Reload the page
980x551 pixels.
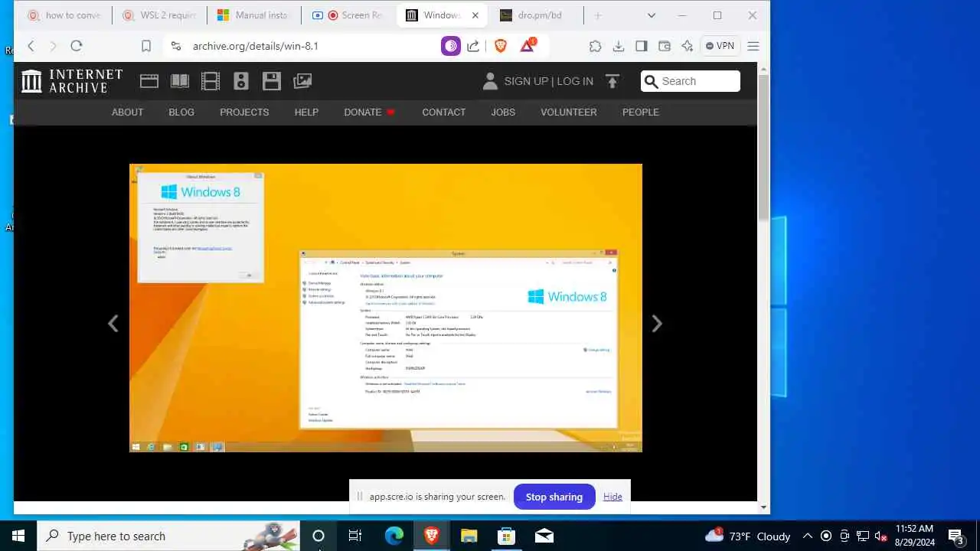pos(77,46)
